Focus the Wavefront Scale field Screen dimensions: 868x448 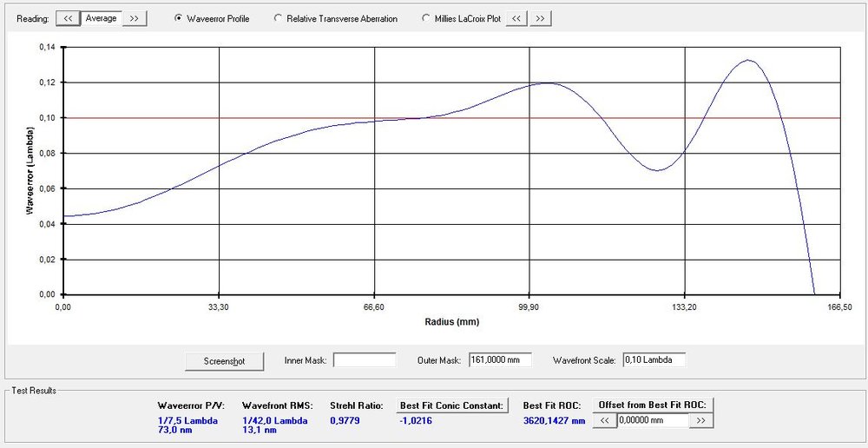(654, 360)
